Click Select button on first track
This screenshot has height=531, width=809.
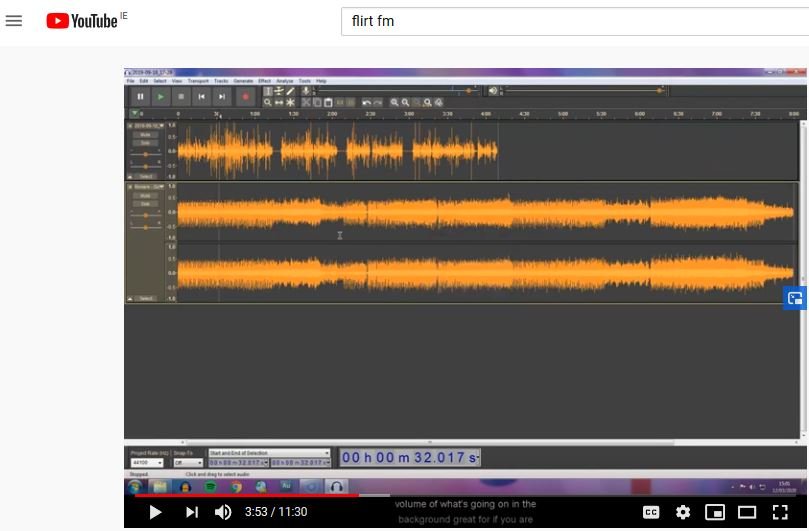(147, 176)
